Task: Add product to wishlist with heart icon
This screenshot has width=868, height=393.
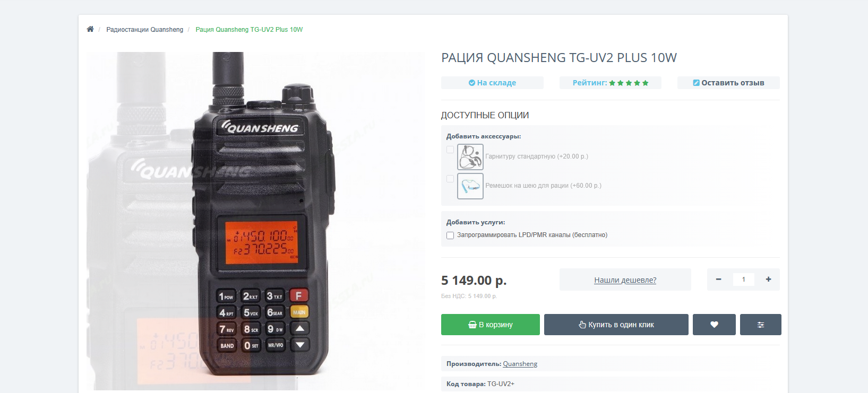Action: pos(714,325)
